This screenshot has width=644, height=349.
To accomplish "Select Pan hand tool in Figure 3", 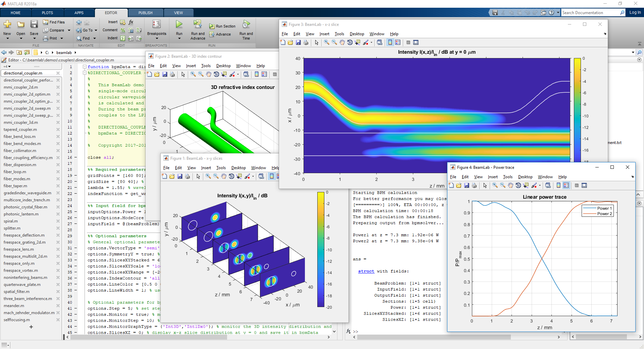I will (342, 42).
